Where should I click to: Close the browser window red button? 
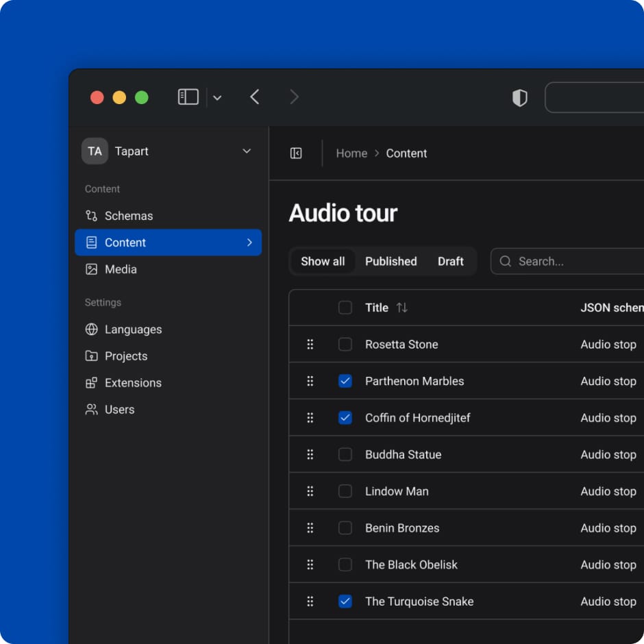(x=97, y=97)
